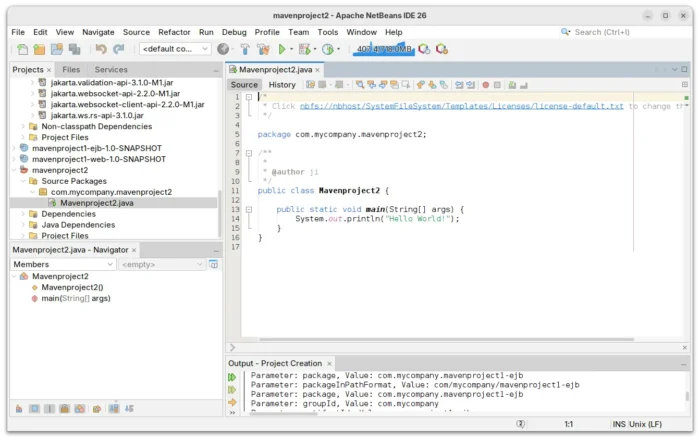Click the red Start Macro Recording icon
The width and height of the screenshot is (700, 440).
pyautogui.click(x=486, y=85)
